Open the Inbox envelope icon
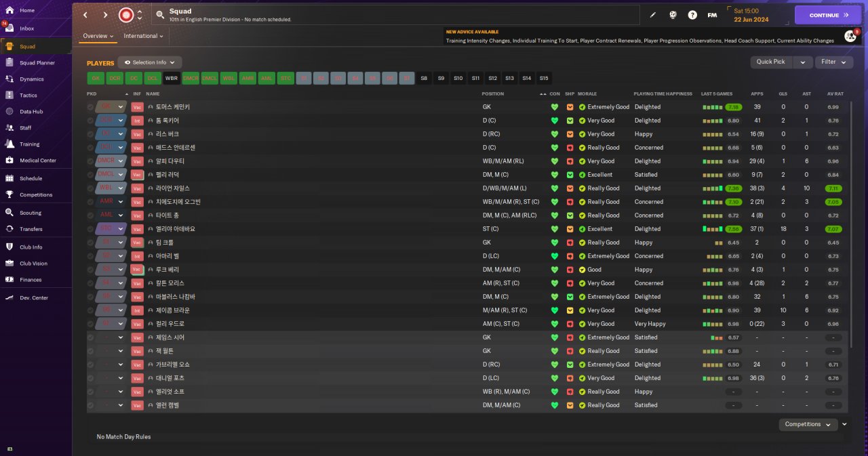The width and height of the screenshot is (868, 456). [9, 28]
